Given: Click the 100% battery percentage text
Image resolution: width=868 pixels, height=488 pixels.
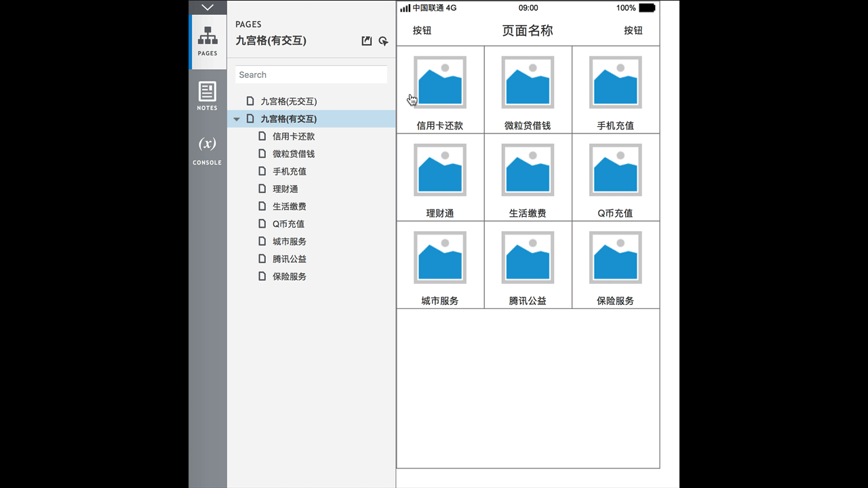Looking at the screenshot, I should tap(626, 8).
